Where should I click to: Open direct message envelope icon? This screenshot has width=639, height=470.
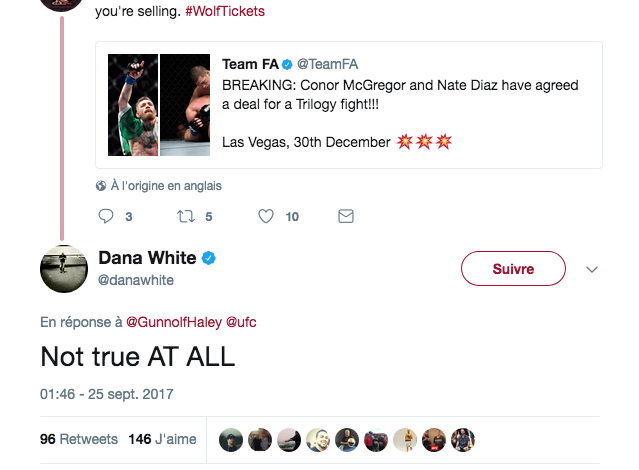(x=346, y=216)
